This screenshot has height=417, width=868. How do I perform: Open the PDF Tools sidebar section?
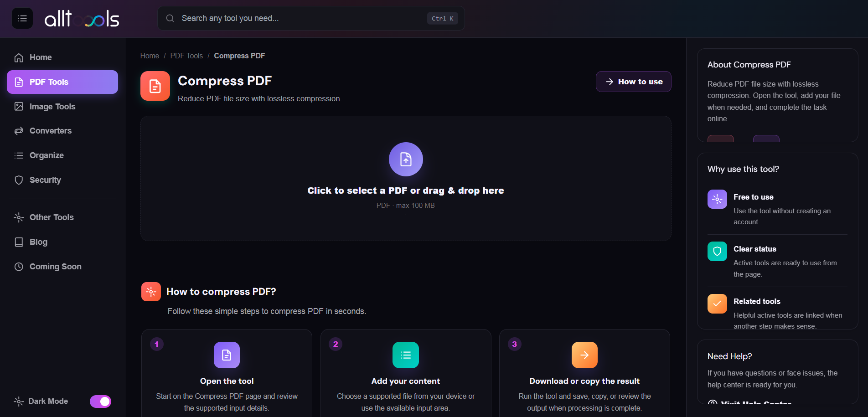[62, 82]
